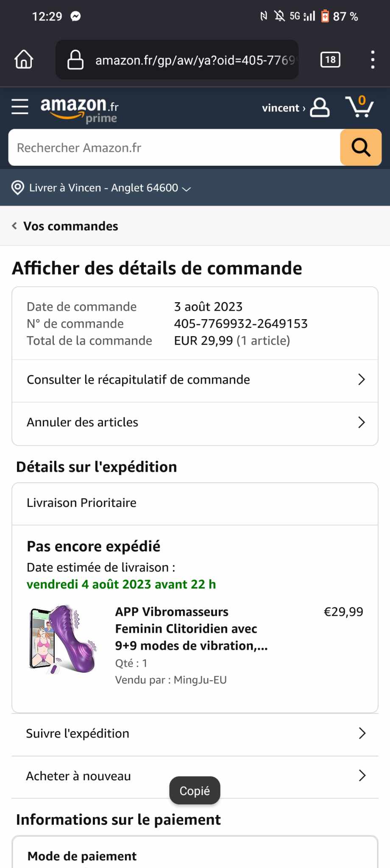Tap the site lock icon in address bar
The image size is (390, 868).
tap(75, 60)
